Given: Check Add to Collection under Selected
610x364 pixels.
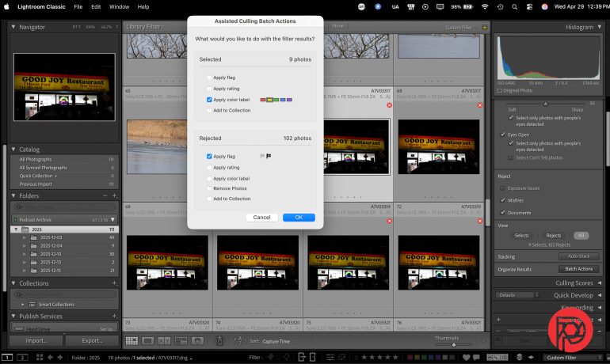Looking at the screenshot, I should [x=209, y=110].
